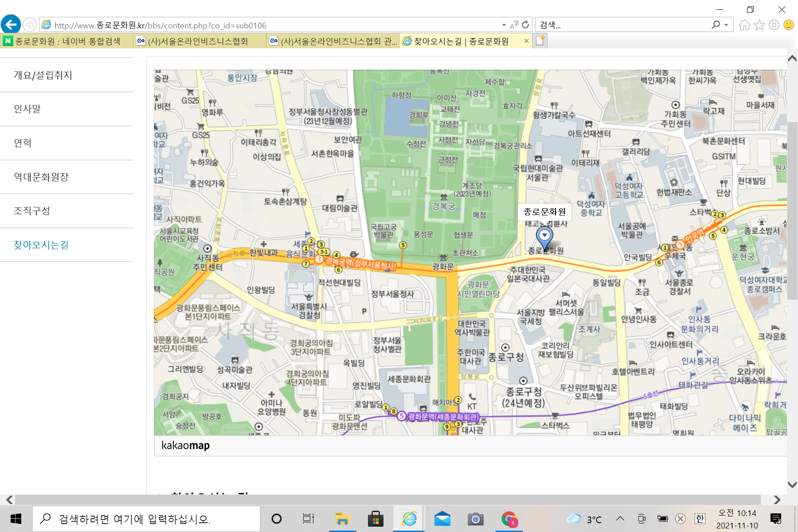Click the search magnifier icon
Screen dimensions: 798x532
point(716,25)
